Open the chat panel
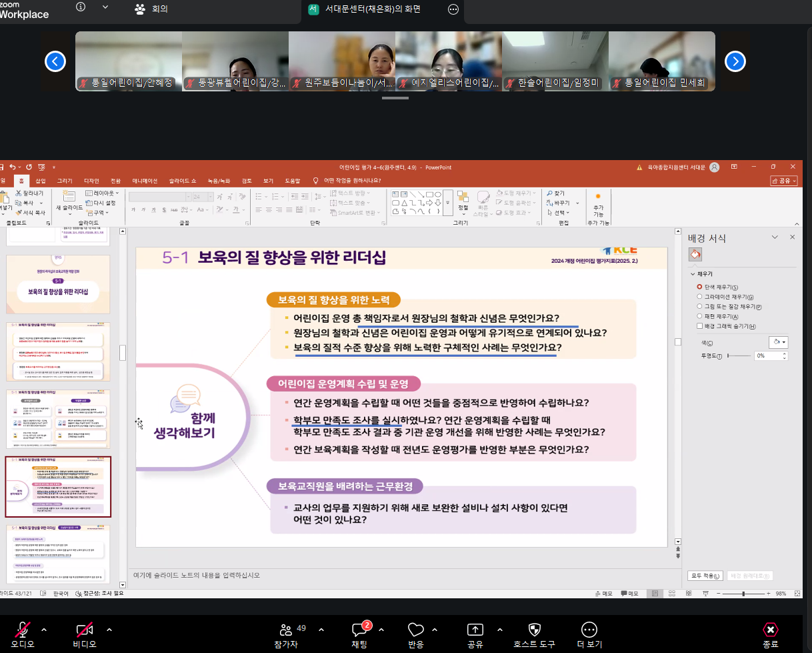 [359, 630]
